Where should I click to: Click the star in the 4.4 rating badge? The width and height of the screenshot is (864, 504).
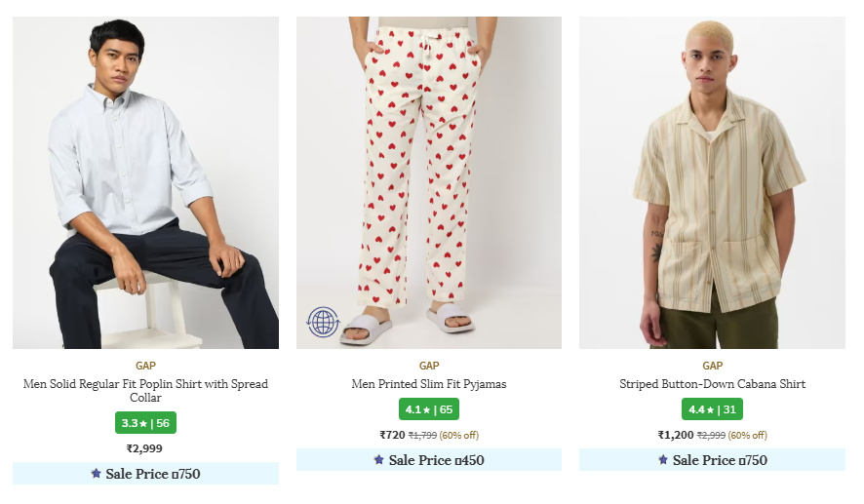point(710,410)
